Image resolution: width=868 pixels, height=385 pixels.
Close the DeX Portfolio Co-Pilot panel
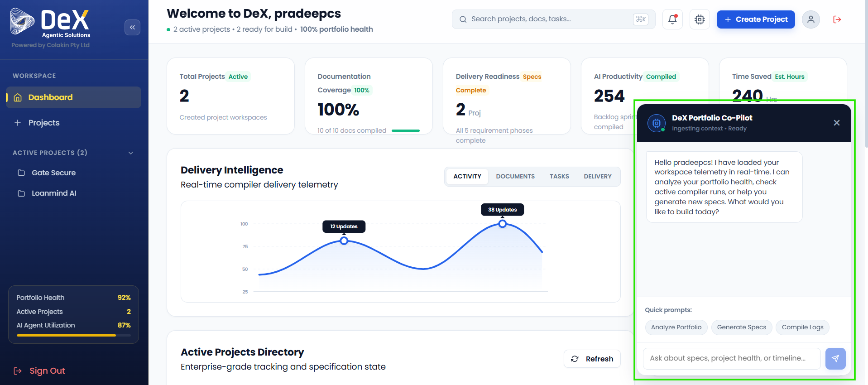point(836,123)
